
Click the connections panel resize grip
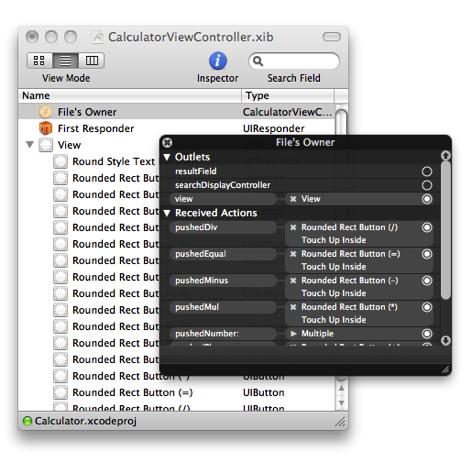445,369
